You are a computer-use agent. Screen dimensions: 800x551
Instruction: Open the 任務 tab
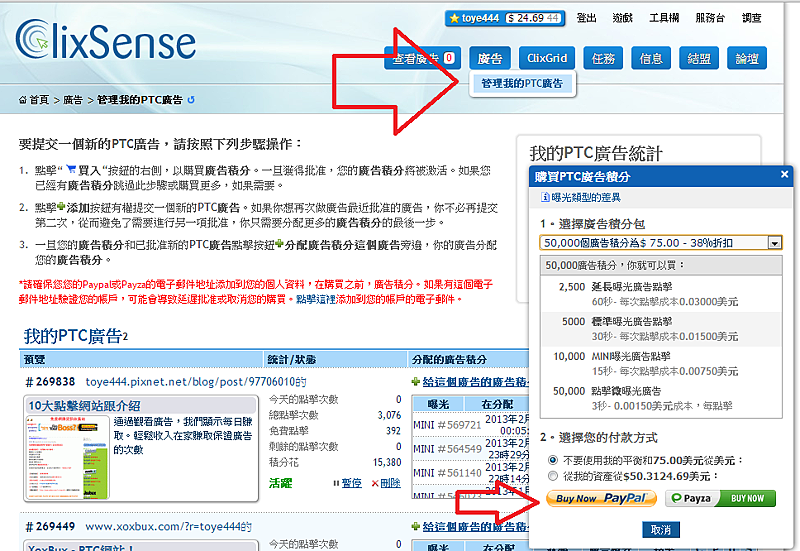click(x=603, y=58)
